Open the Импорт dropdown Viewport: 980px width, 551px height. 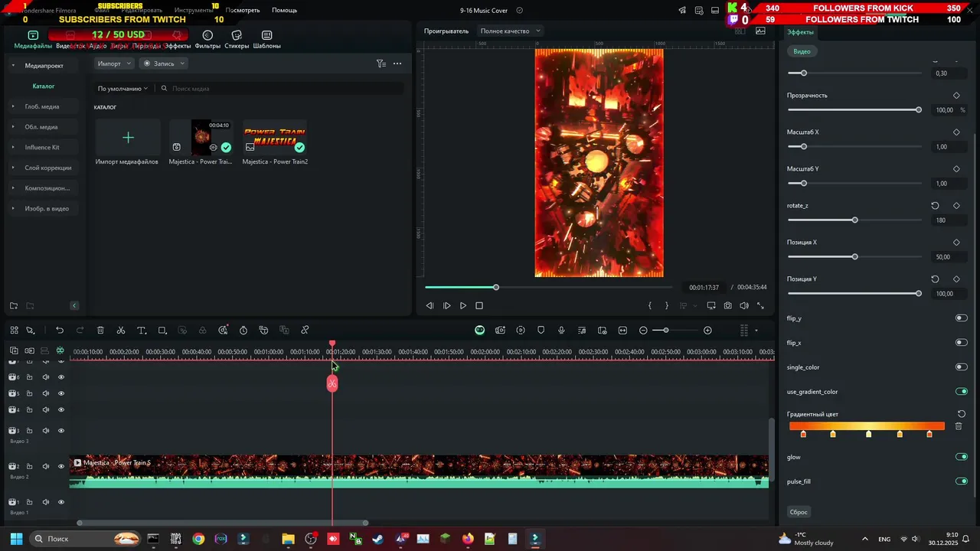(114, 64)
